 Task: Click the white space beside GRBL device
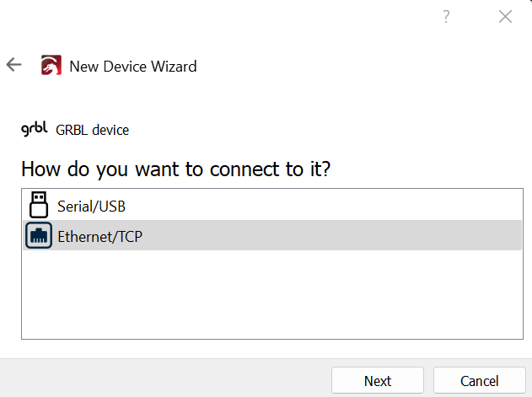(x=320, y=130)
